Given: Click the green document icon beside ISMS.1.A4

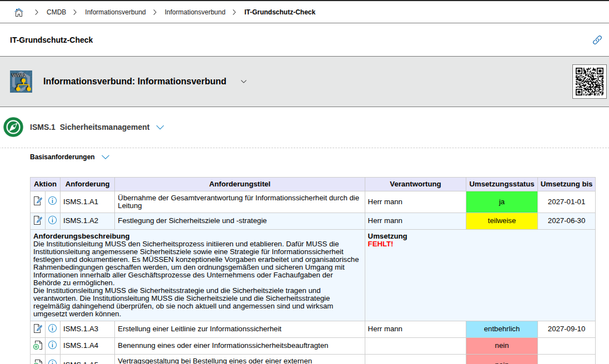Looking at the screenshot, I should (x=38, y=345).
